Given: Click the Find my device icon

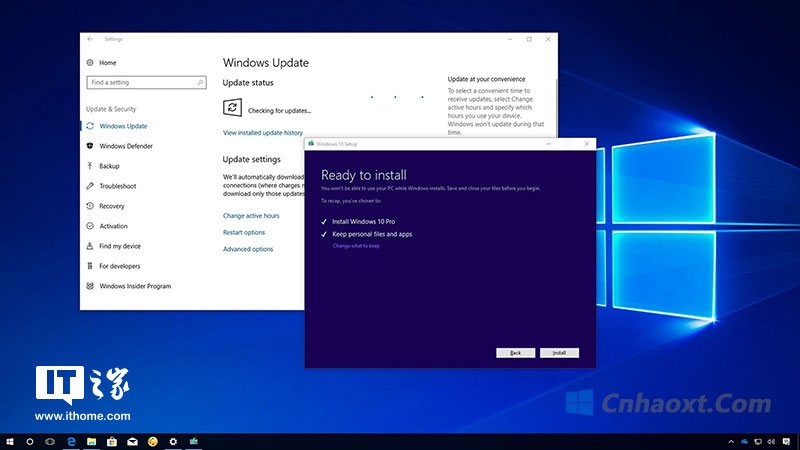Looking at the screenshot, I should 90,246.
